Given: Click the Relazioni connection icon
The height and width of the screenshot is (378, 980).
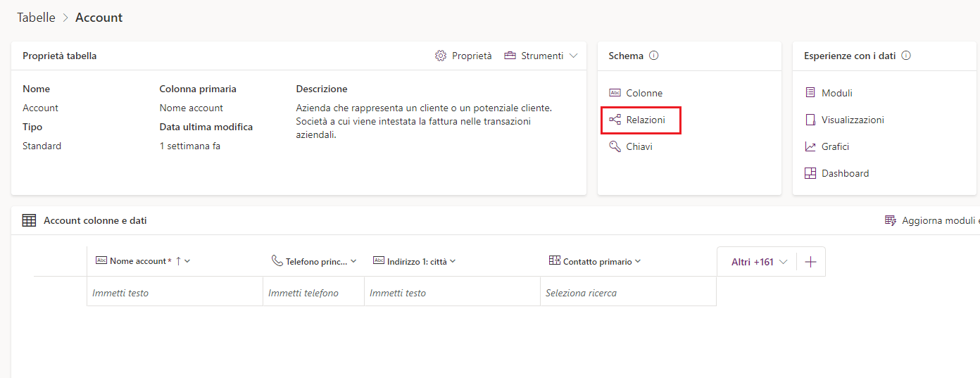Looking at the screenshot, I should pos(615,120).
